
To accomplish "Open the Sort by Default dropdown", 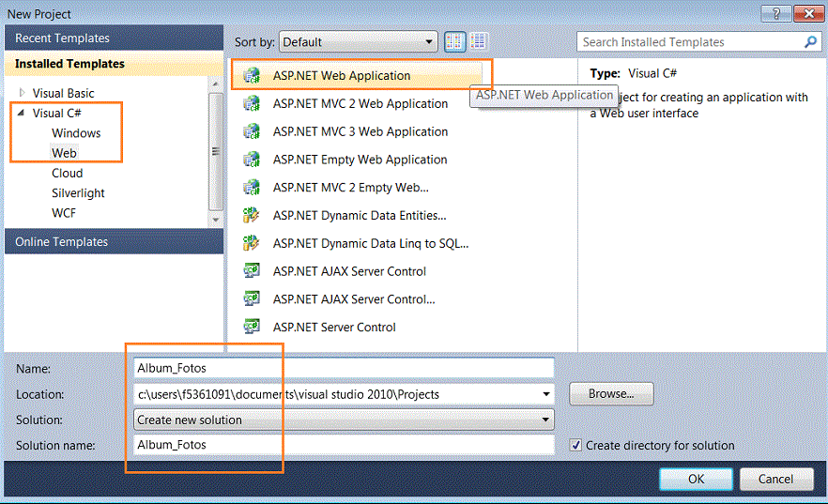I will [x=358, y=41].
